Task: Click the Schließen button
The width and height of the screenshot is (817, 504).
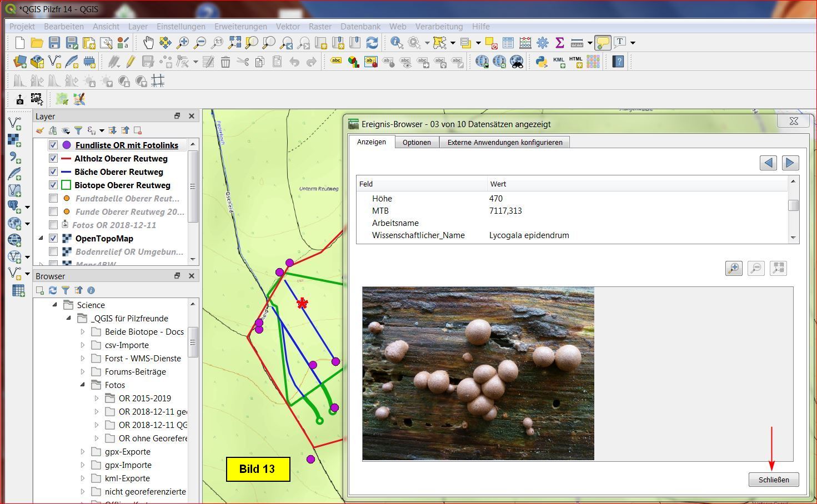Action: click(x=773, y=480)
